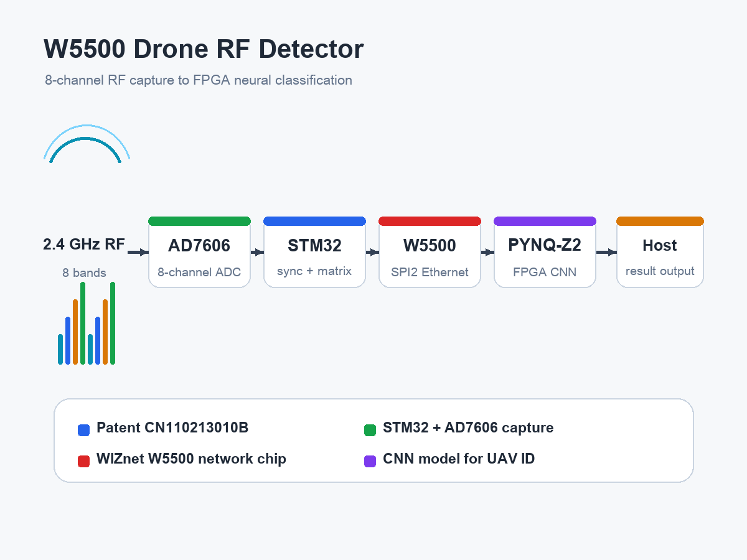This screenshot has height=560, width=747.
Task: Click the red swatch beside WIZnet W5500
Action: 83,460
